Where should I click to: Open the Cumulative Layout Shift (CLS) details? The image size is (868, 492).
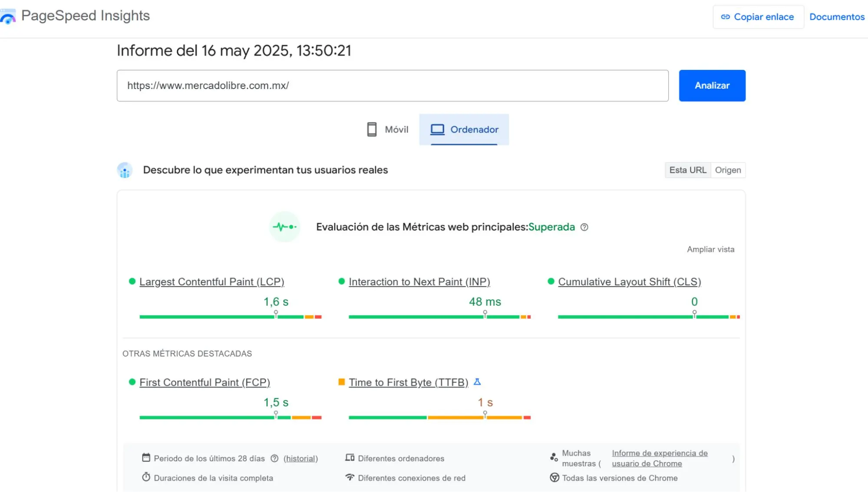tap(629, 281)
